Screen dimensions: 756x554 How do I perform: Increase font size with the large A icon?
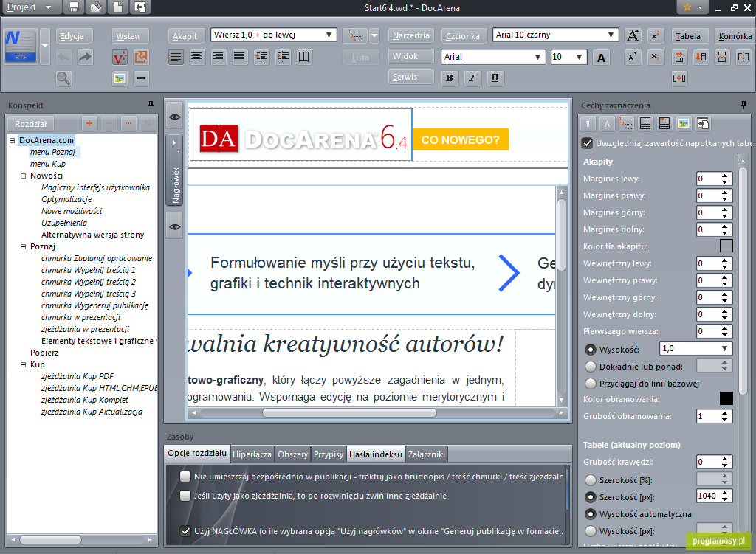(x=633, y=35)
